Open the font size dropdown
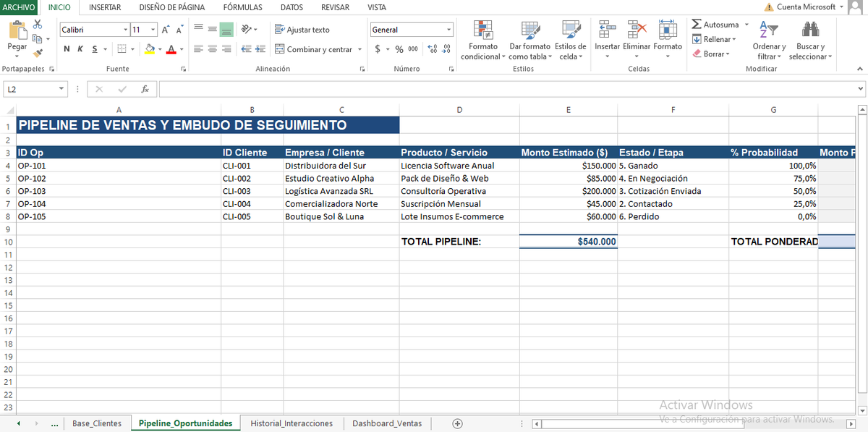The width and height of the screenshot is (868, 432). point(153,30)
